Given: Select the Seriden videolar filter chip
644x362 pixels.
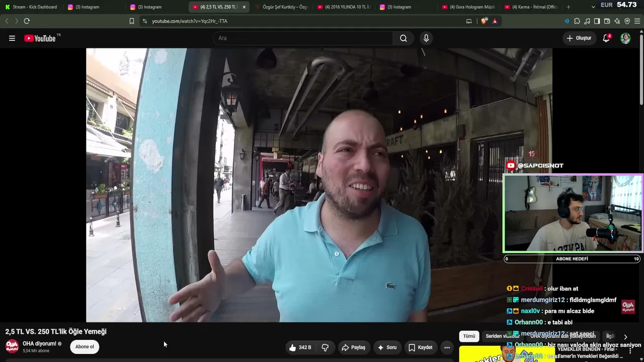Looking at the screenshot, I should 502,336.
